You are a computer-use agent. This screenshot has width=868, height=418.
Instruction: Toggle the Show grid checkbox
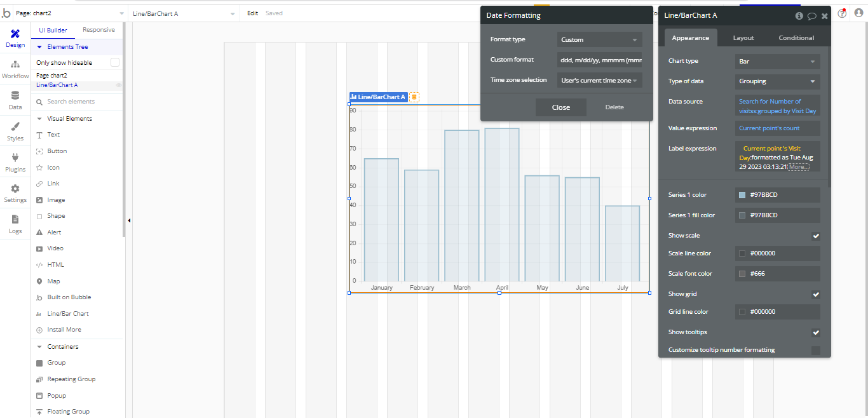(816, 294)
